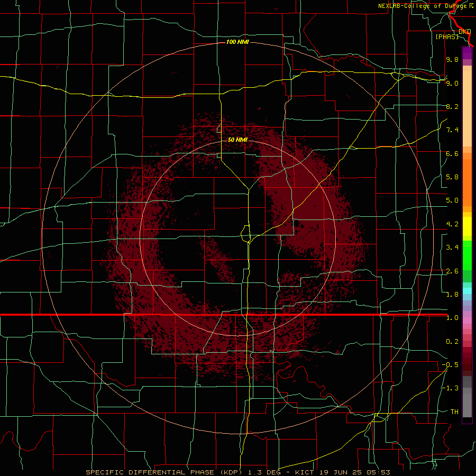Click the 0.2 scale value
Viewport: 476px width, 476px height.
coord(452,342)
